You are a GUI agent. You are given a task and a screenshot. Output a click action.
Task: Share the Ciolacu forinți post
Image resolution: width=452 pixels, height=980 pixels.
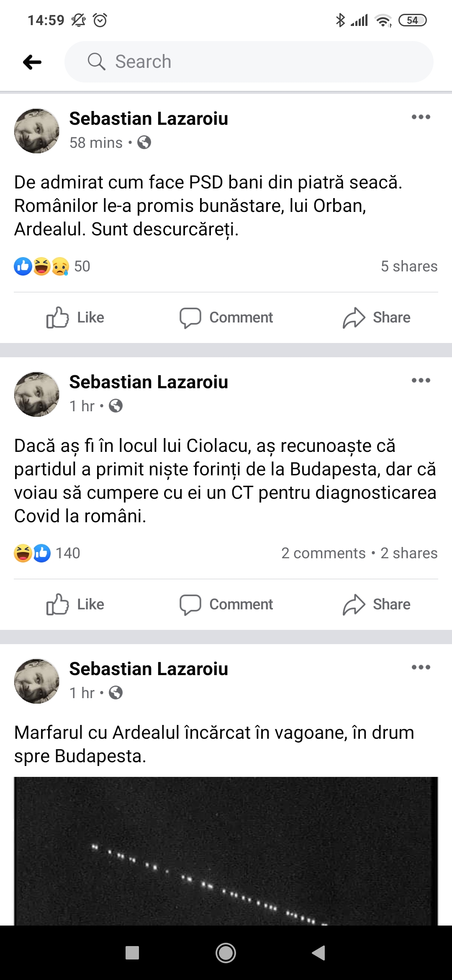pos(376,604)
